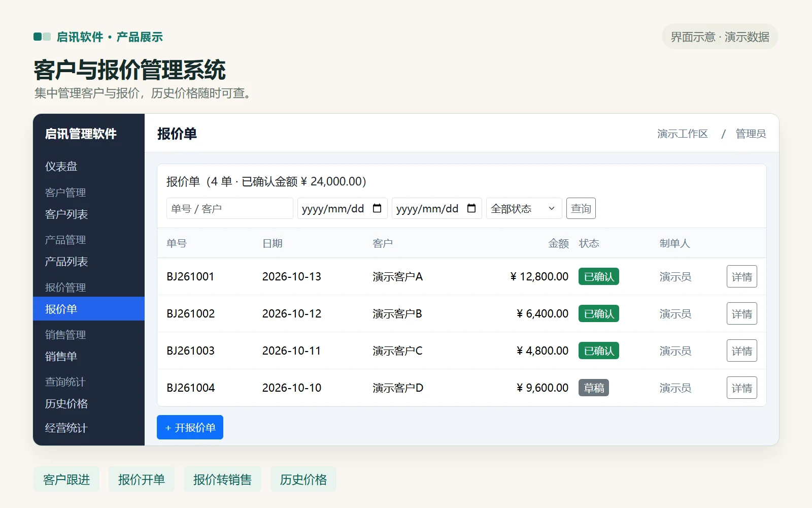Go to 仪表盘 in sidebar
The width and height of the screenshot is (812, 508).
[x=89, y=166]
